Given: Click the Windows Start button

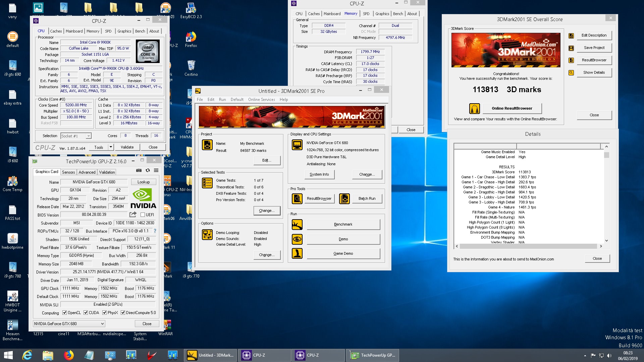Looking at the screenshot, I should [8, 355].
